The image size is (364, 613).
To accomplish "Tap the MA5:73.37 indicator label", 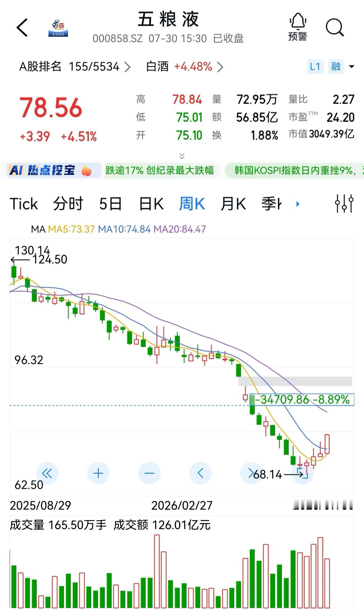I will click(72, 229).
